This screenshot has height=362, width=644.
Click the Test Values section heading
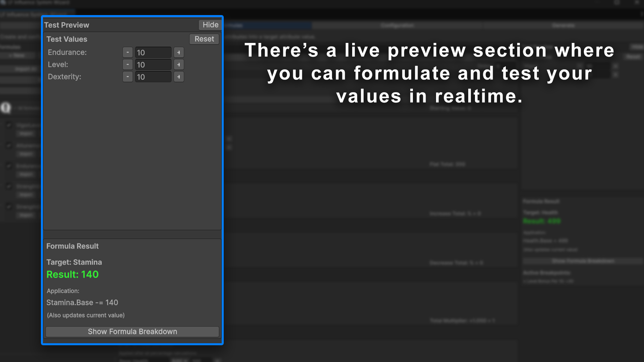point(67,39)
